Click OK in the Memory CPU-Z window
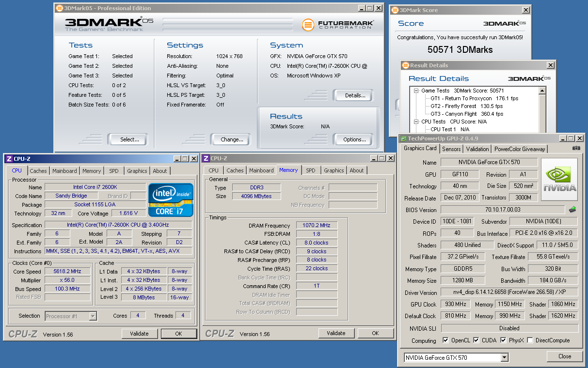Viewport: 588px width, 368px height. tap(375, 333)
